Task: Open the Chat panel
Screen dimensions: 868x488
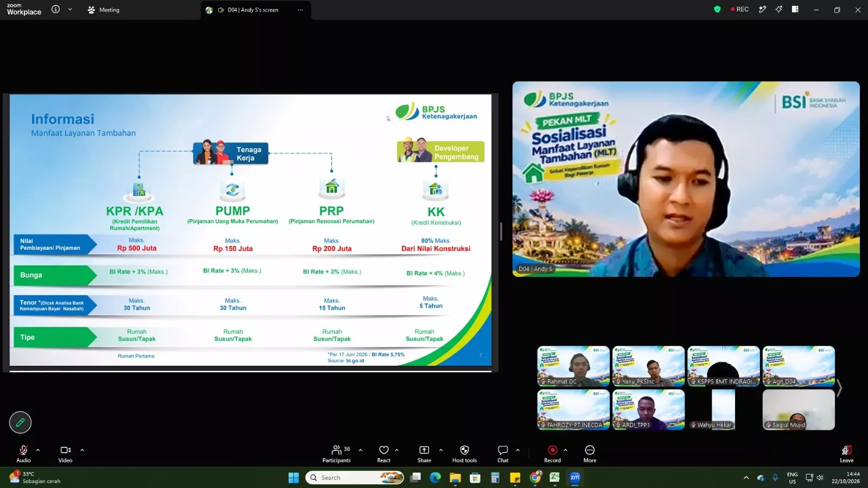Action: [x=503, y=454]
